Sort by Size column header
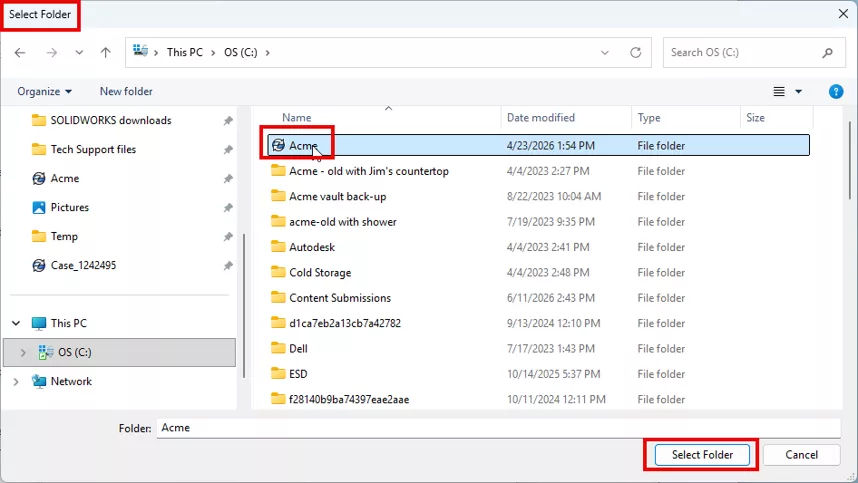The height and width of the screenshot is (483, 858). tap(755, 118)
